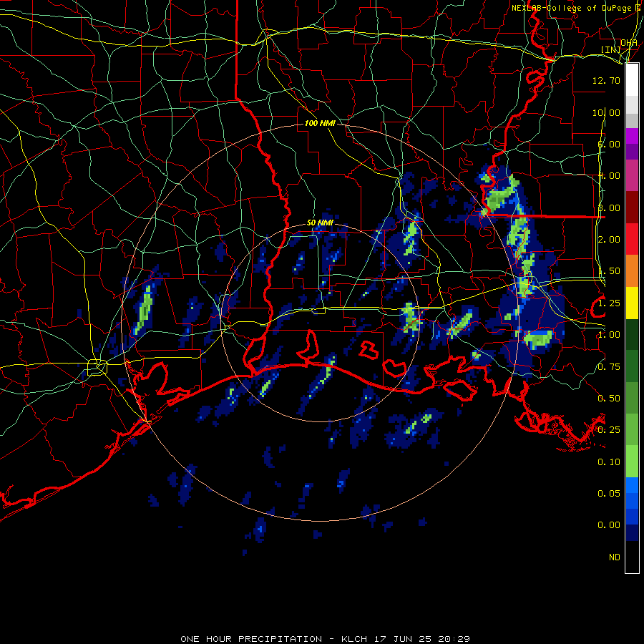Click the yellow 1.25 legend swatch

pos(632,303)
